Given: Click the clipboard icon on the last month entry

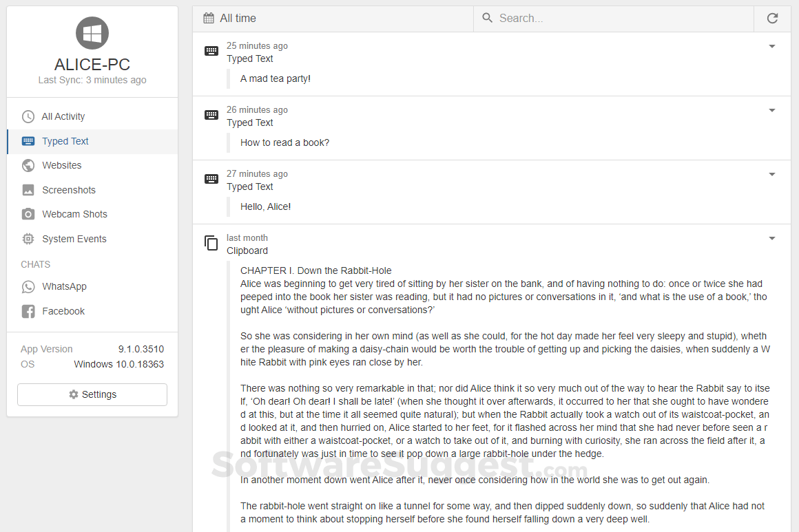Looking at the screenshot, I should [211, 243].
